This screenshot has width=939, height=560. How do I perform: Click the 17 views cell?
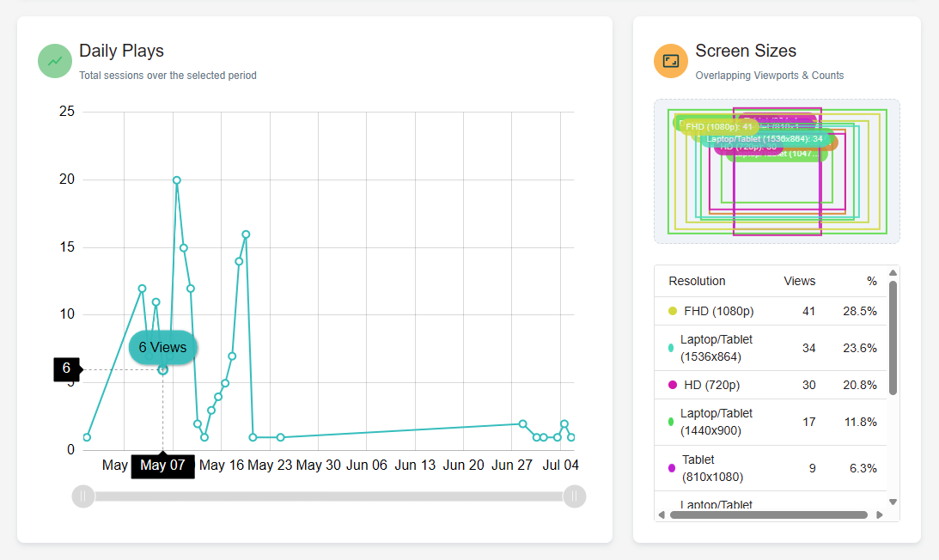coord(809,422)
